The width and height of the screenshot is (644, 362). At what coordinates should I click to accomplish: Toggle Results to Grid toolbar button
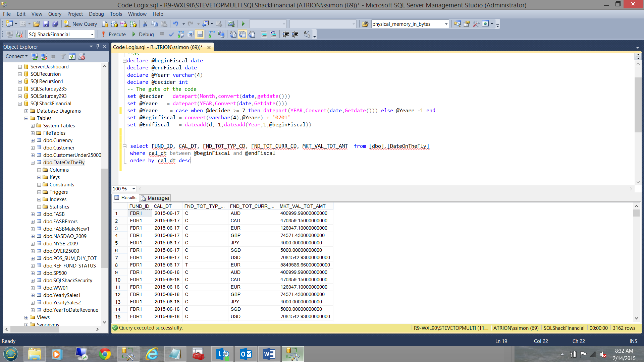point(242,34)
